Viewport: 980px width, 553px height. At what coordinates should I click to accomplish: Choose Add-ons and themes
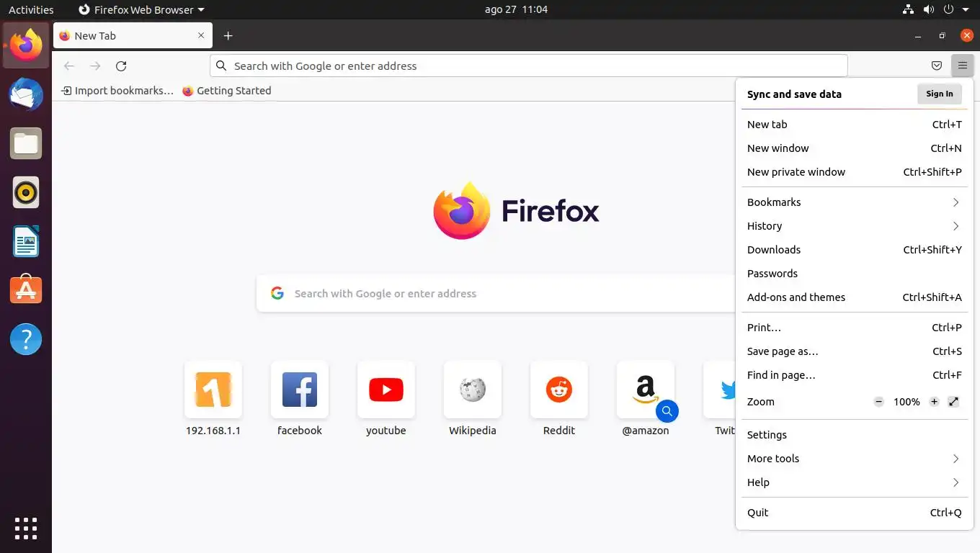pos(854,297)
